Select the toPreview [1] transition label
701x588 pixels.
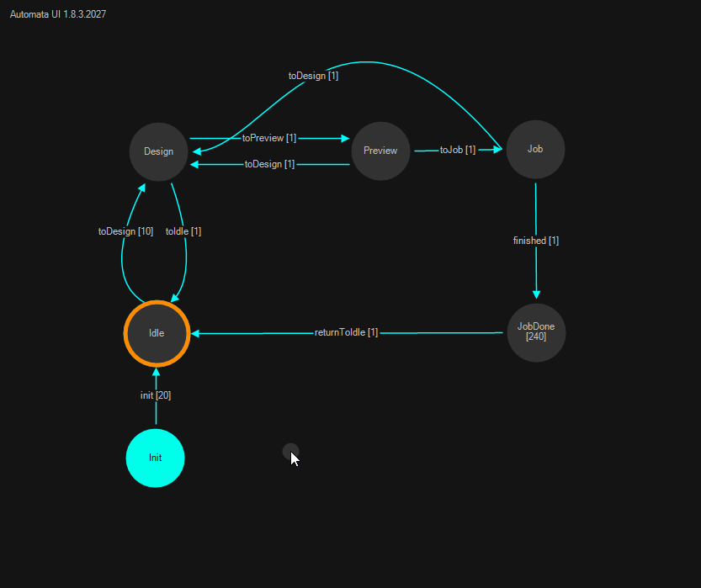(269, 138)
